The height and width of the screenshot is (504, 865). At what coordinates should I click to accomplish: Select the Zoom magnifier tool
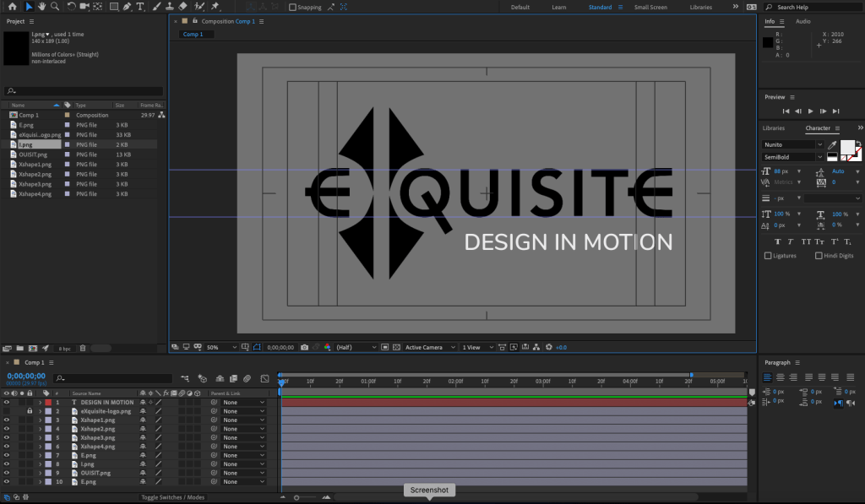[55, 7]
